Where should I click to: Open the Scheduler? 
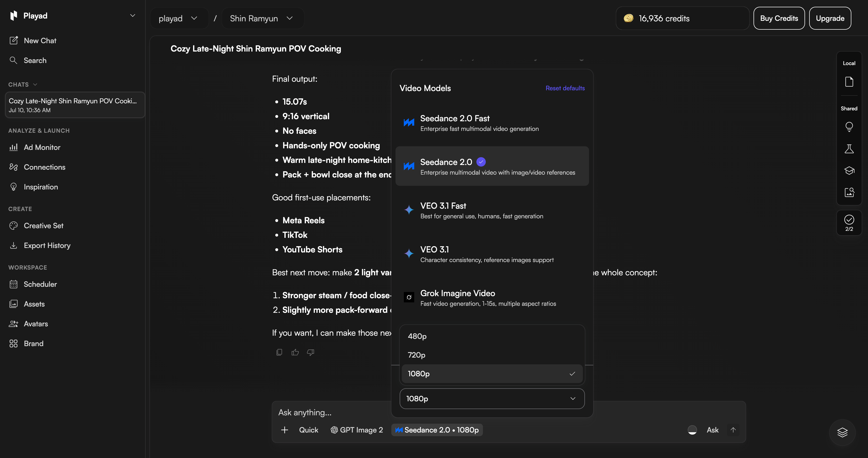pos(33,284)
